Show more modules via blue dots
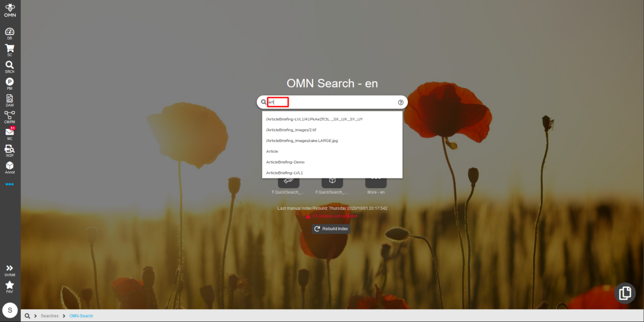Image resolution: width=644 pixels, height=322 pixels. tap(10, 184)
